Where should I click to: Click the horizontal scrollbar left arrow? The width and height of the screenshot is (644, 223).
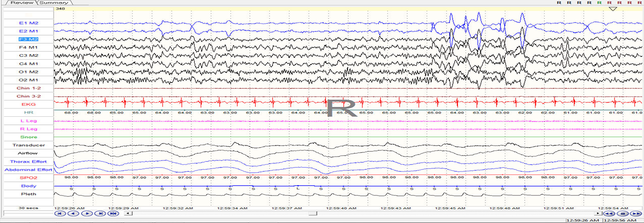click(126, 214)
